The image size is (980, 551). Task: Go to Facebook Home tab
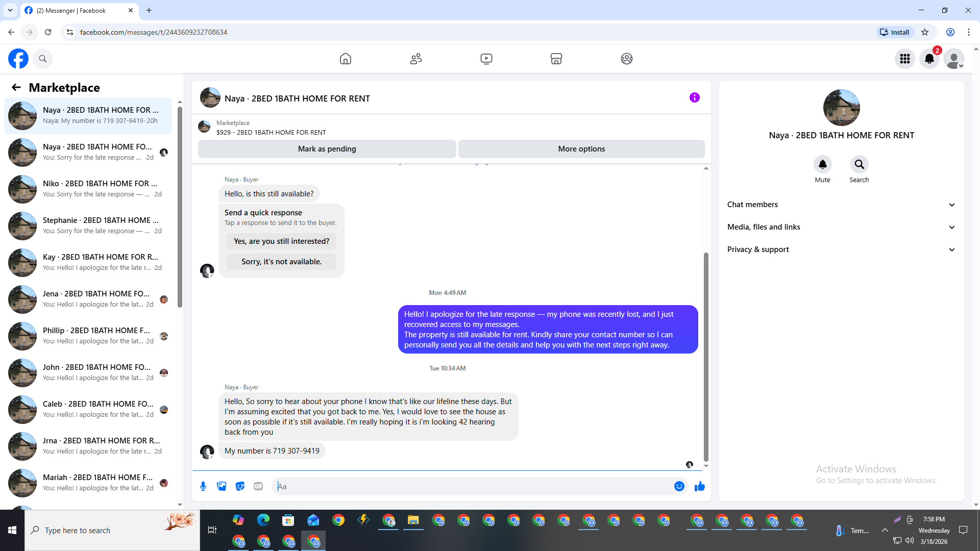click(x=346, y=59)
